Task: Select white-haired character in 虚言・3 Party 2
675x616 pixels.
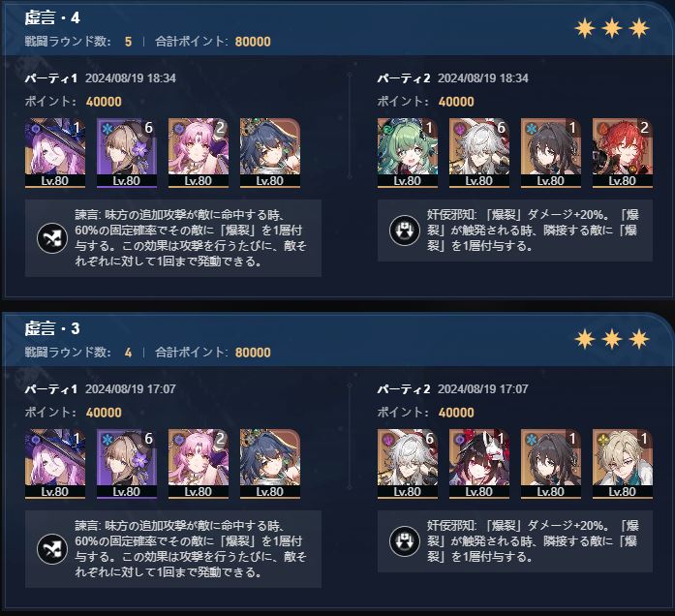Action: (408, 464)
